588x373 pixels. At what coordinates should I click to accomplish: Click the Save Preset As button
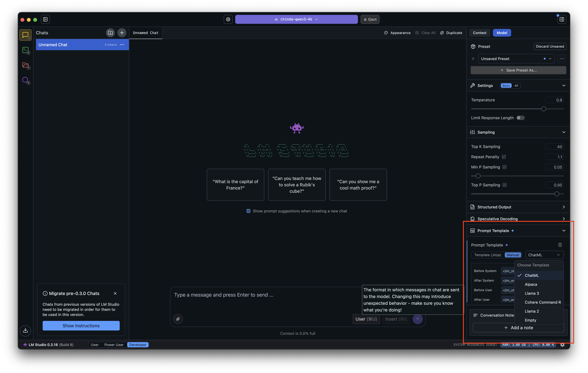pos(518,70)
